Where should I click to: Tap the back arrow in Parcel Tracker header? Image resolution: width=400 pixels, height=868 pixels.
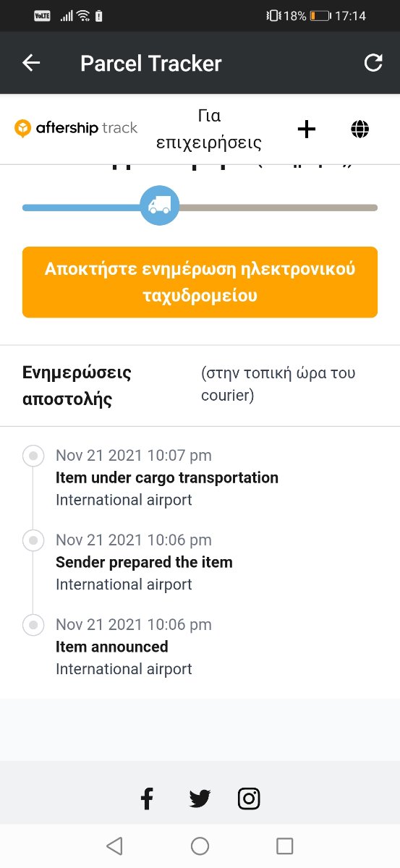(31, 63)
